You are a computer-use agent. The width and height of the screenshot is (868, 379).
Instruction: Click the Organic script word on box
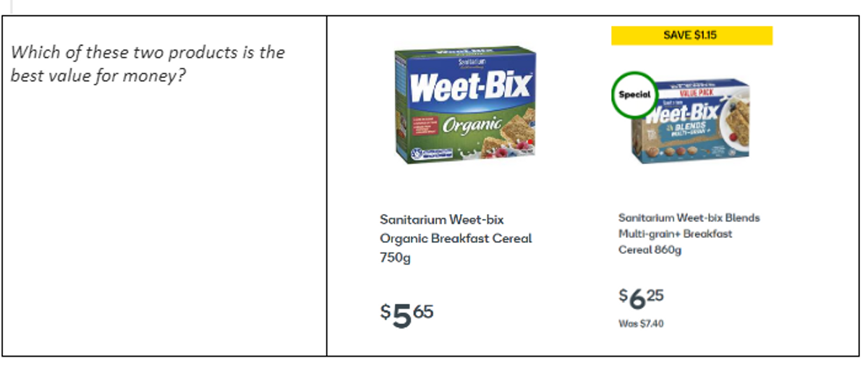(472, 124)
